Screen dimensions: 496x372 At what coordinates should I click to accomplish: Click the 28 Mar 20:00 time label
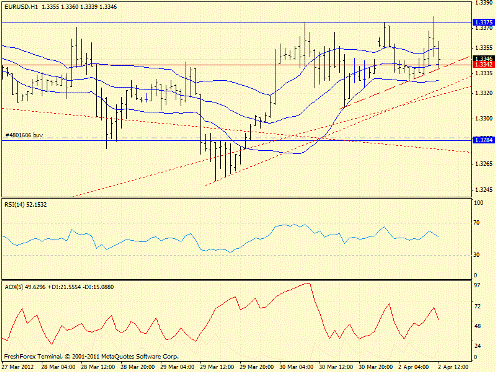click(138, 367)
